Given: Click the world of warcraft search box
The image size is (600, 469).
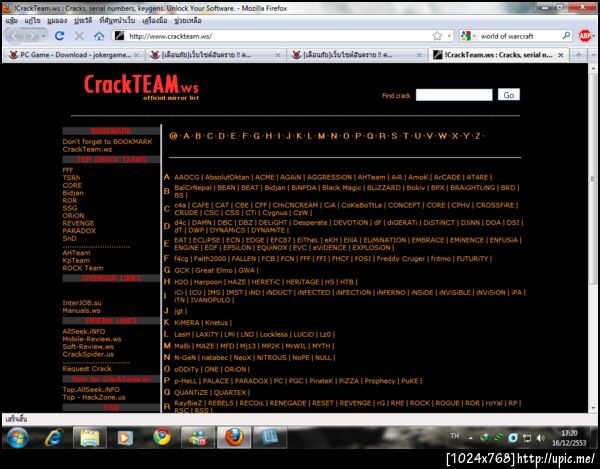Looking at the screenshot, I should (519, 36).
